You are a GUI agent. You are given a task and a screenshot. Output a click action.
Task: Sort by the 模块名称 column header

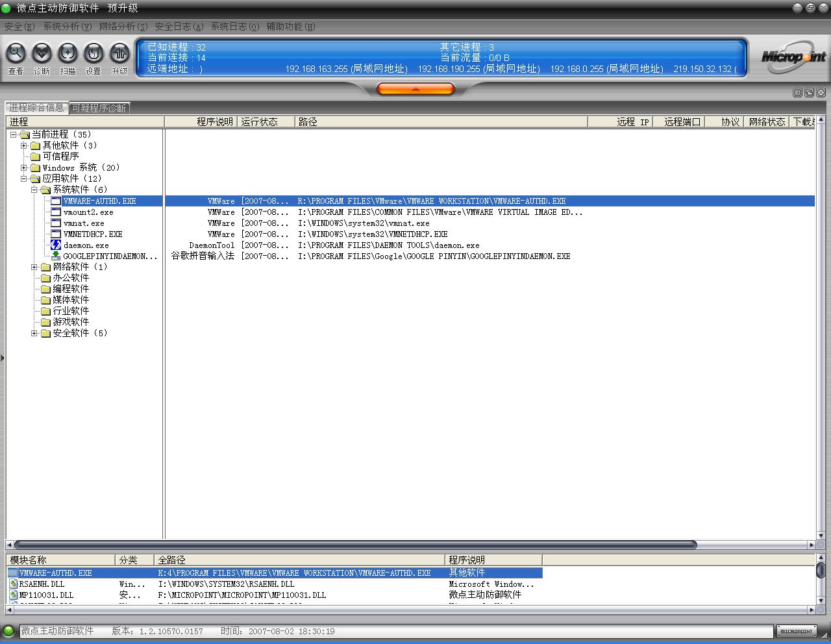click(x=61, y=560)
